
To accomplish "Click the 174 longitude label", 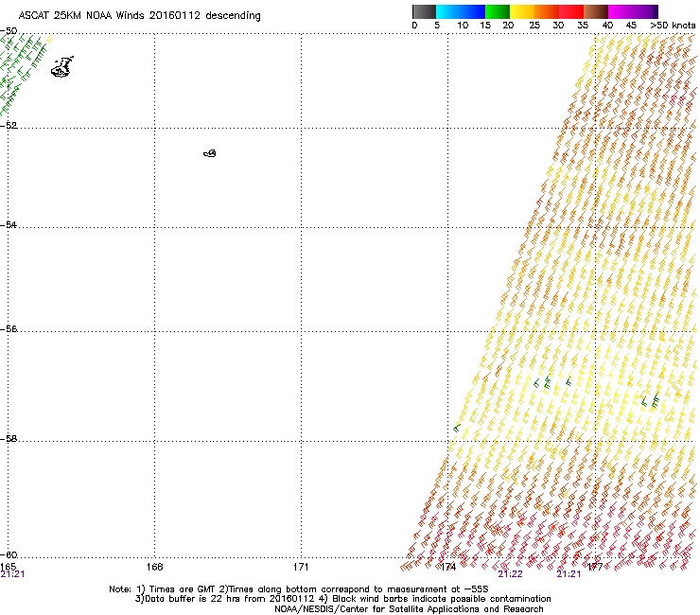I will 447,567.
